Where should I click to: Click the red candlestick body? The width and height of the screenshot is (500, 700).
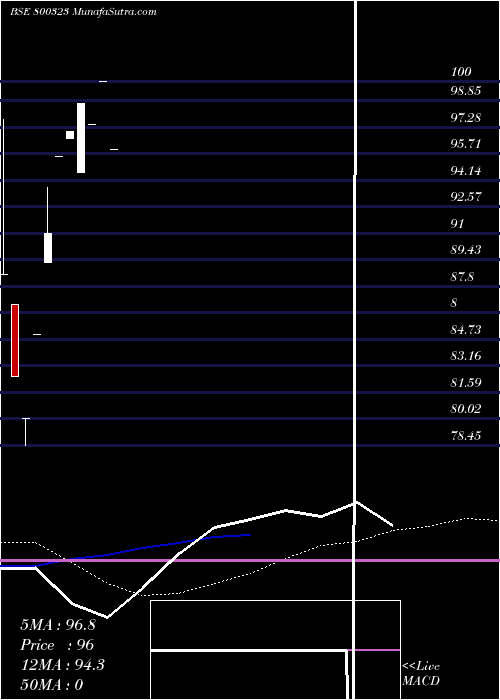(15, 340)
